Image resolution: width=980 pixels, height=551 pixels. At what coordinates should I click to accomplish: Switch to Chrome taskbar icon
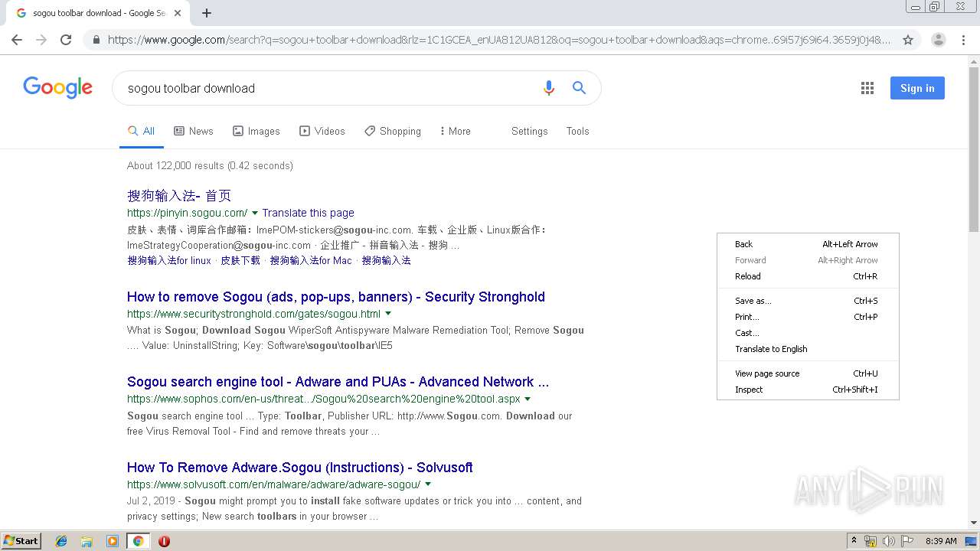[x=139, y=541]
